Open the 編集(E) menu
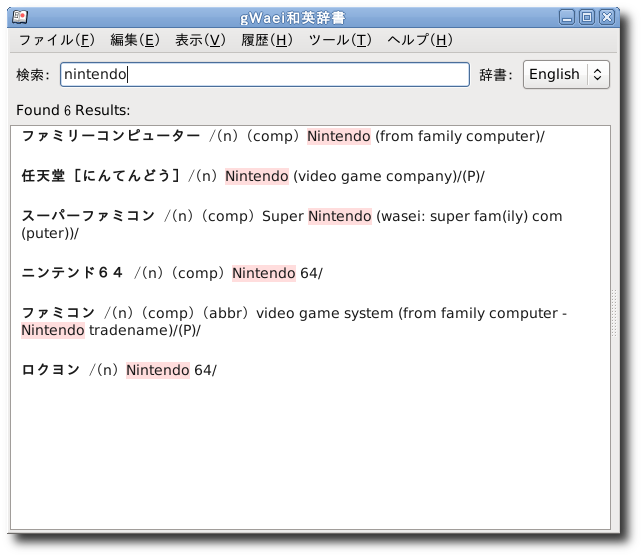The width and height of the screenshot is (643, 557). (135, 40)
